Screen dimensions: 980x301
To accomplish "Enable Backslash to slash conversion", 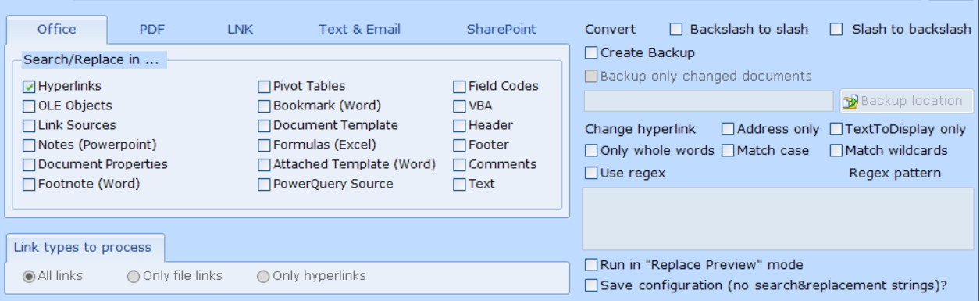I will point(676,30).
